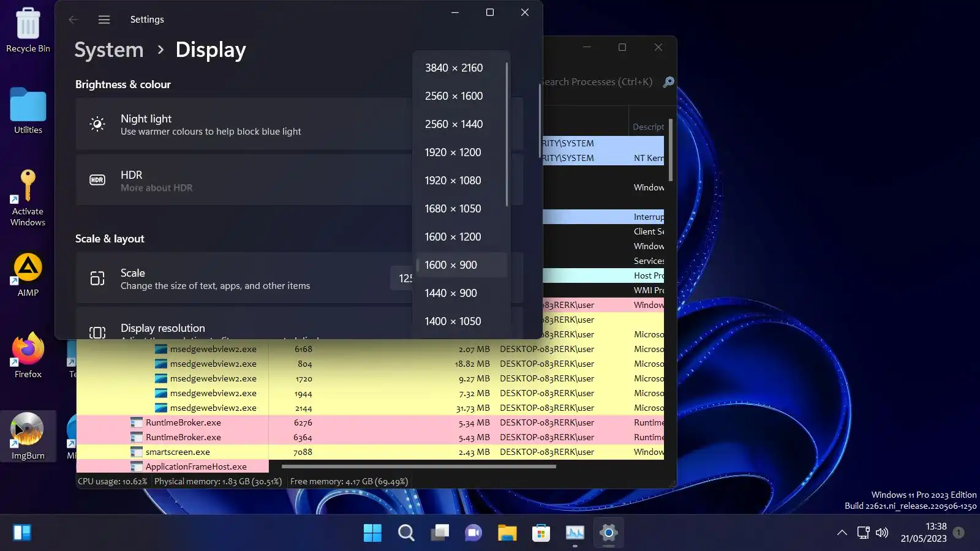The height and width of the screenshot is (551, 980).
Task: Select msedgewebview2.exe process with PID 2144
Action: point(370,408)
